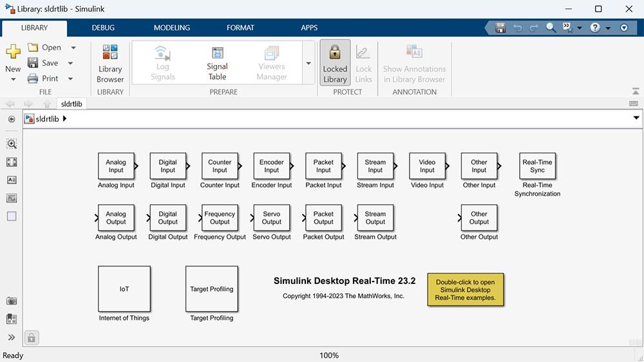Image resolution: width=644 pixels, height=362 pixels.
Task: Open the APPS ribbon tab
Action: pos(309,28)
